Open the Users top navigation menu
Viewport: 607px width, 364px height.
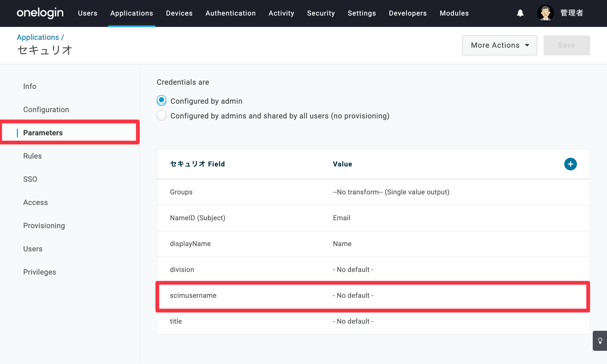(87, 13)
